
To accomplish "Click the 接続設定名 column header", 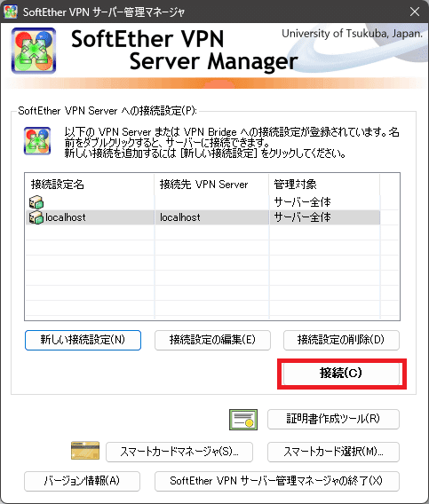I will point(90,185).
